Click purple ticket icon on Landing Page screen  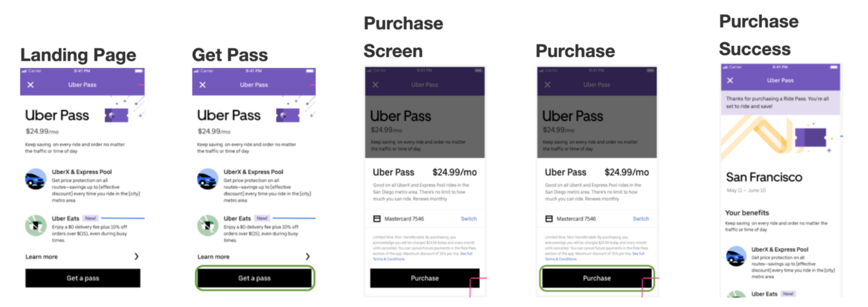[116, 115]
